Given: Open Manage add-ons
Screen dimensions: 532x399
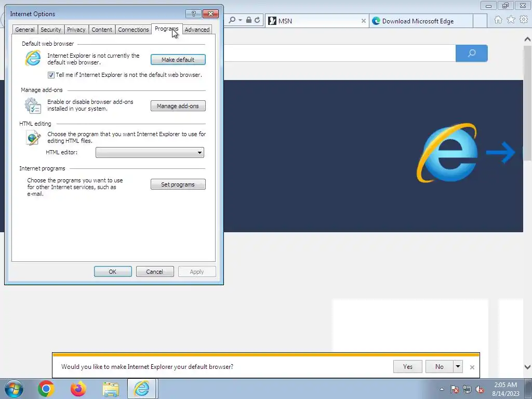Looking at the screenshot, I should (178, 106).
